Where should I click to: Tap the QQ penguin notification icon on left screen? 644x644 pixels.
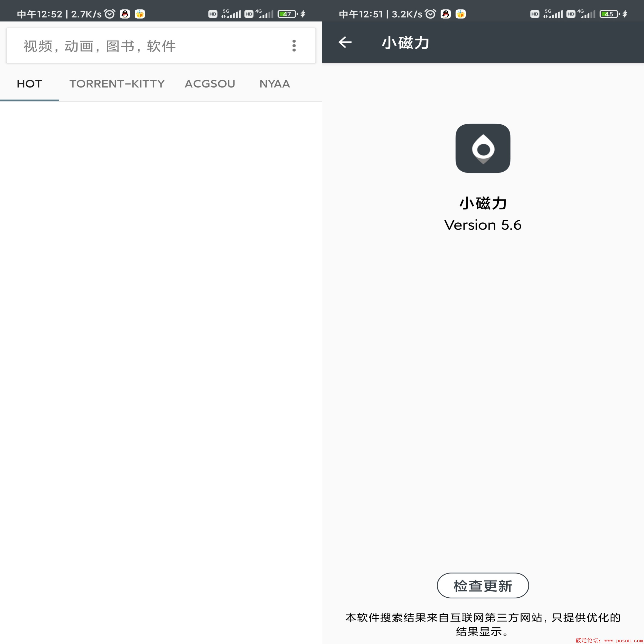click(x=125, y=14)
